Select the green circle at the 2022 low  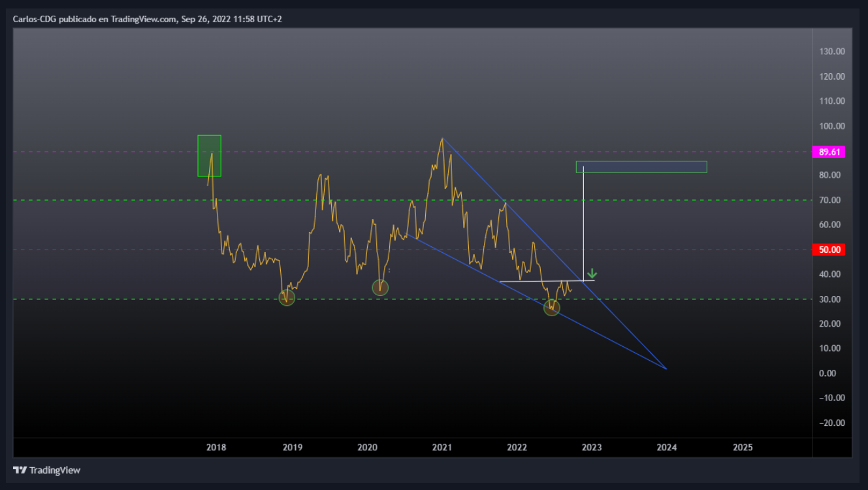coord(552,308)
